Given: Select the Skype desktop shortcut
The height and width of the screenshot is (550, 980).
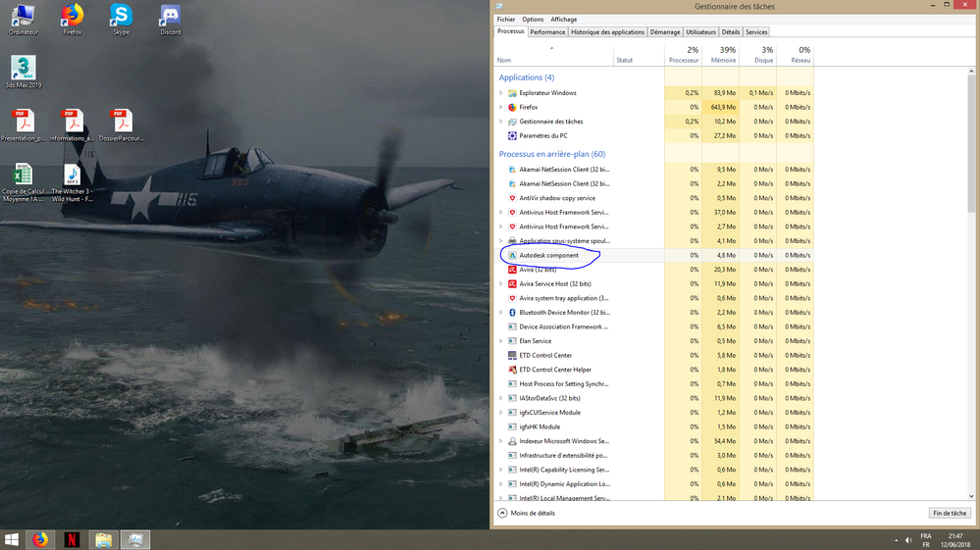Looking at the screenshot, I should tap(121, 20).
